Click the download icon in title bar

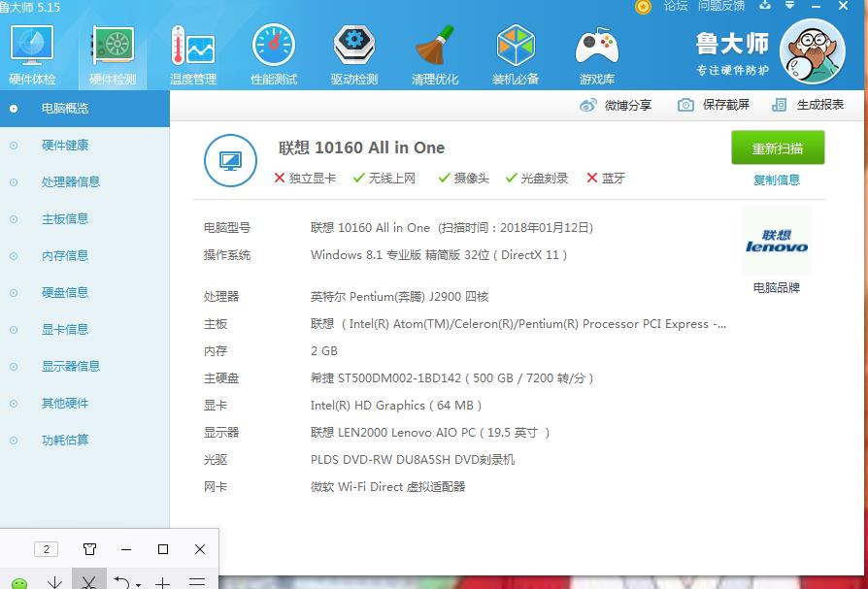(765, 6)
